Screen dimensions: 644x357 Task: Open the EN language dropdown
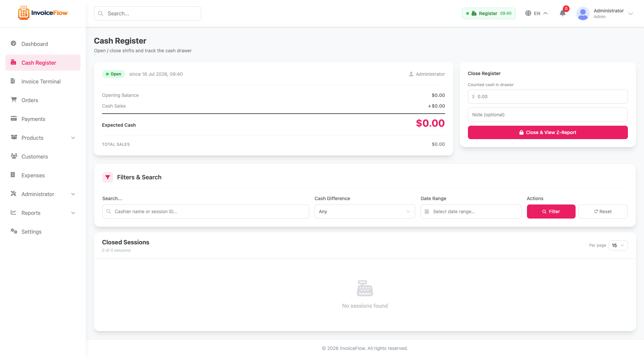coord(536,13)
